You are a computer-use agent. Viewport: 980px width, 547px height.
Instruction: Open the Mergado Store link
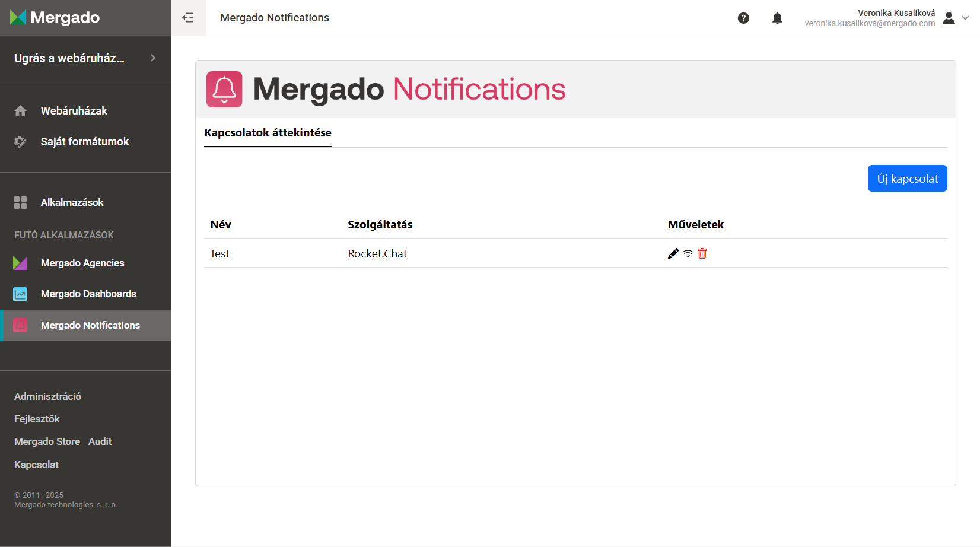point(47,441)
